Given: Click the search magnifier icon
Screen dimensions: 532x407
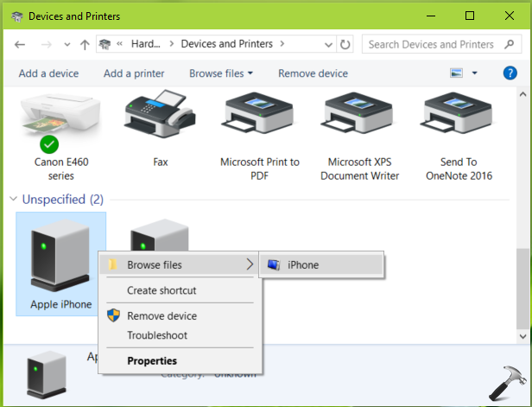Looking at the screenshot, I should pos(509,44).
